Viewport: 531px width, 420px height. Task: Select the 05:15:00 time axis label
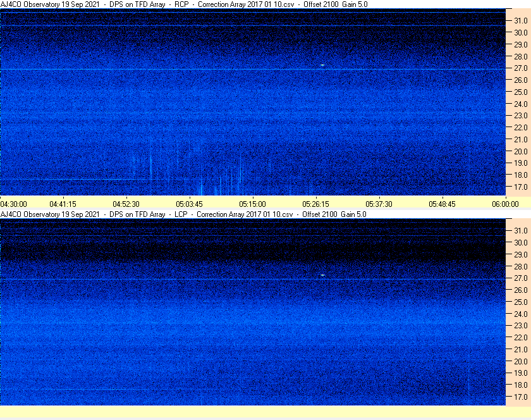coord(253,204)
